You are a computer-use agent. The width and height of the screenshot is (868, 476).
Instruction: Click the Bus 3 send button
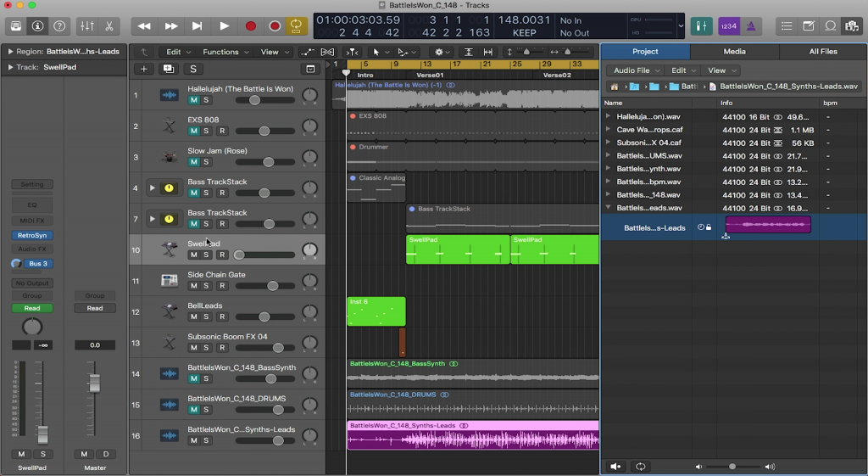[38, 264]
